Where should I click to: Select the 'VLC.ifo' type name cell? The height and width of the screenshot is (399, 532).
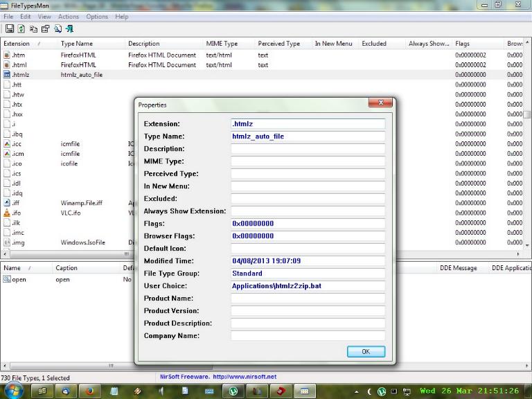tap(71, 213)
